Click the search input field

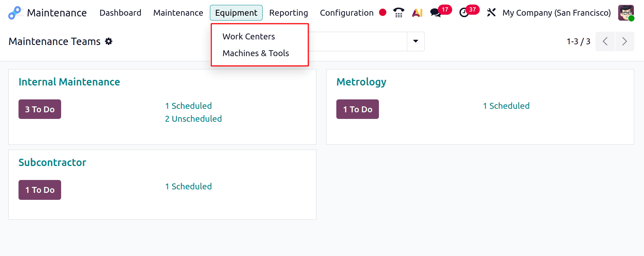tap(358, 42)
